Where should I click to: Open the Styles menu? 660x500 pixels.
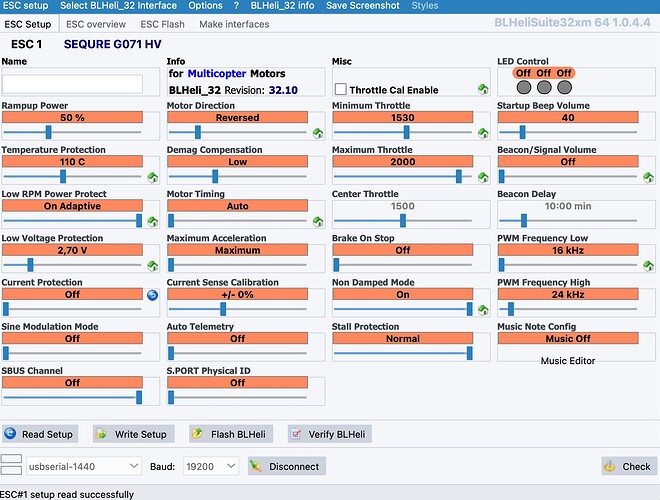[425, 6]
